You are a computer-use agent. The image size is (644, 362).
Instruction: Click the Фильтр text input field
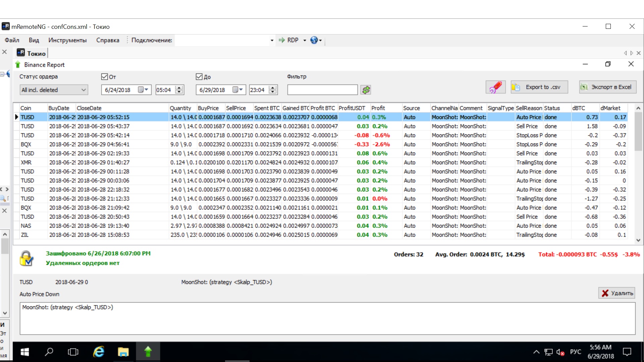pos(322,90)
